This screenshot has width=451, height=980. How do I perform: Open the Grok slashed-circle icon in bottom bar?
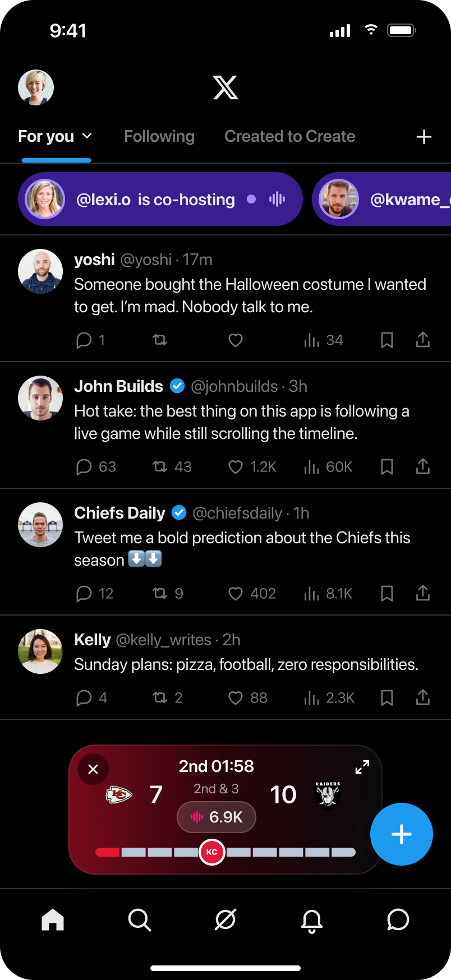point(225,919)
